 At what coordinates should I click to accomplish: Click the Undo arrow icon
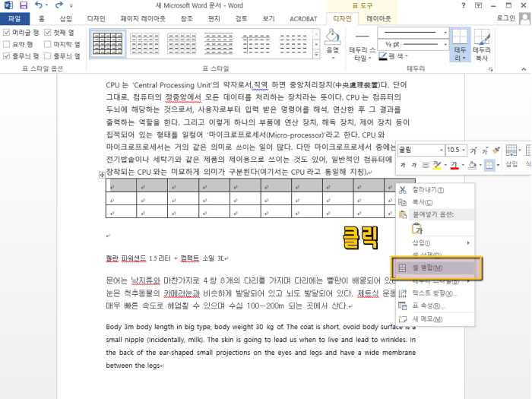39,5
